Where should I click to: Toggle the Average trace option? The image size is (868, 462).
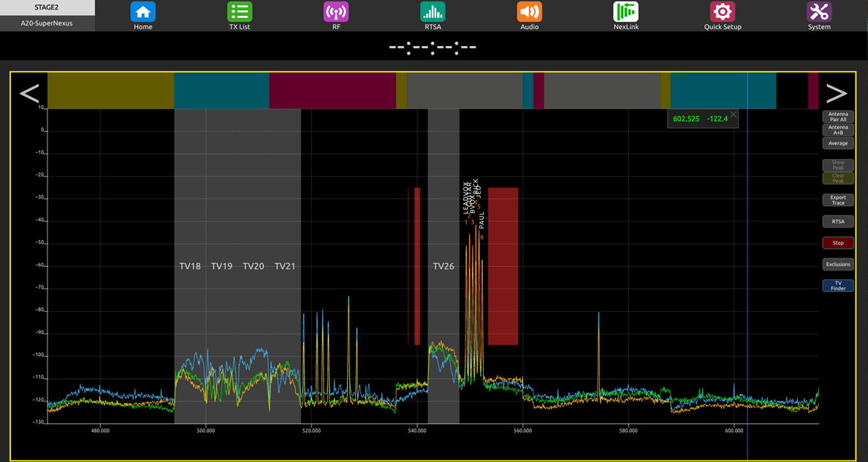point(838,143)
